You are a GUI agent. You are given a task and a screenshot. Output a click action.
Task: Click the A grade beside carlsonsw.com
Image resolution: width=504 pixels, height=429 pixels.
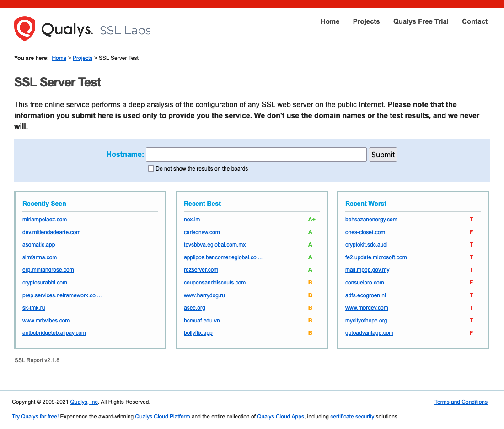pos(310,232)
